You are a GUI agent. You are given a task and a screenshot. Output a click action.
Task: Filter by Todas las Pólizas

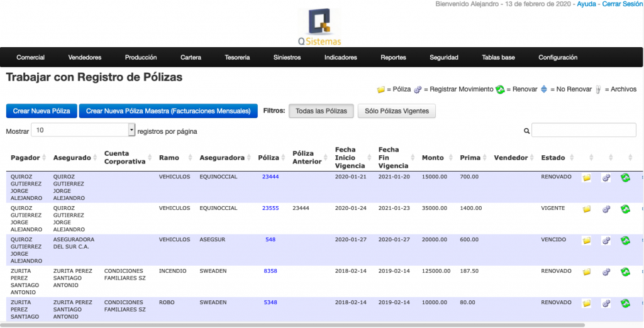(321, 111)
